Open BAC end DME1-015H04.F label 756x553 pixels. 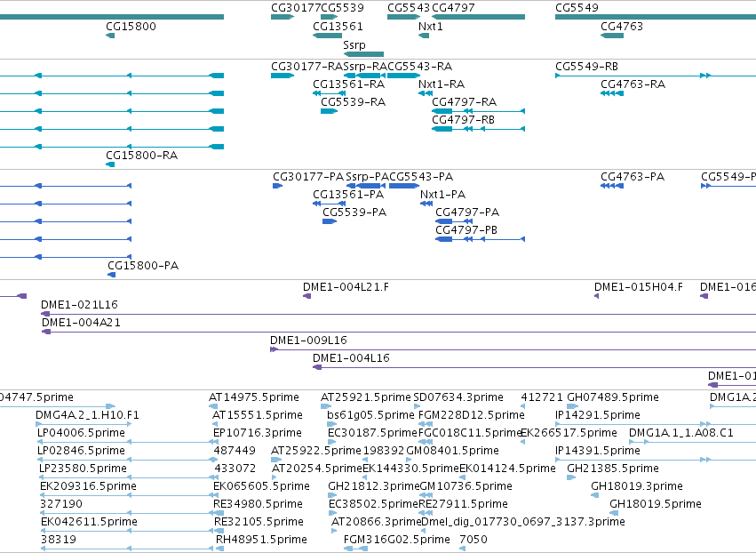[x=639, y=287]
